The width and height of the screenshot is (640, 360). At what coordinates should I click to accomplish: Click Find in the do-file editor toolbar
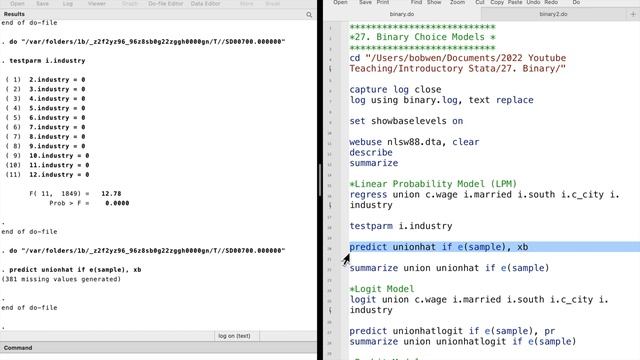[416, 2]
